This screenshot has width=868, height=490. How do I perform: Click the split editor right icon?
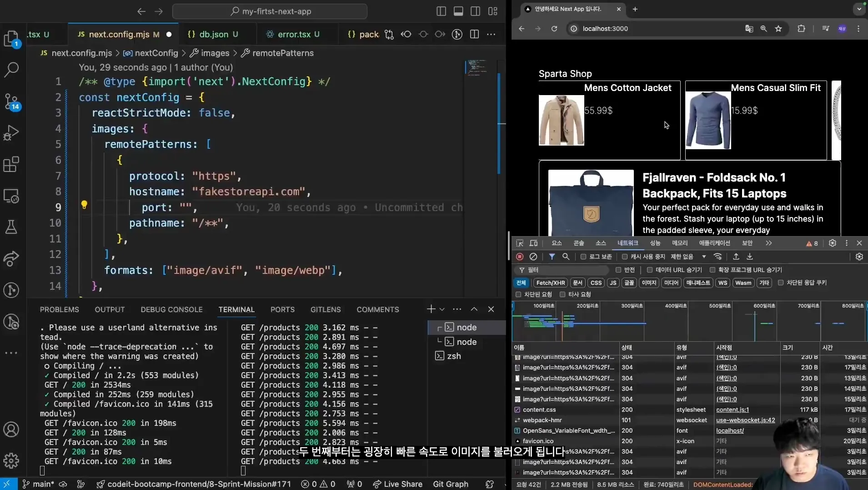474,34
